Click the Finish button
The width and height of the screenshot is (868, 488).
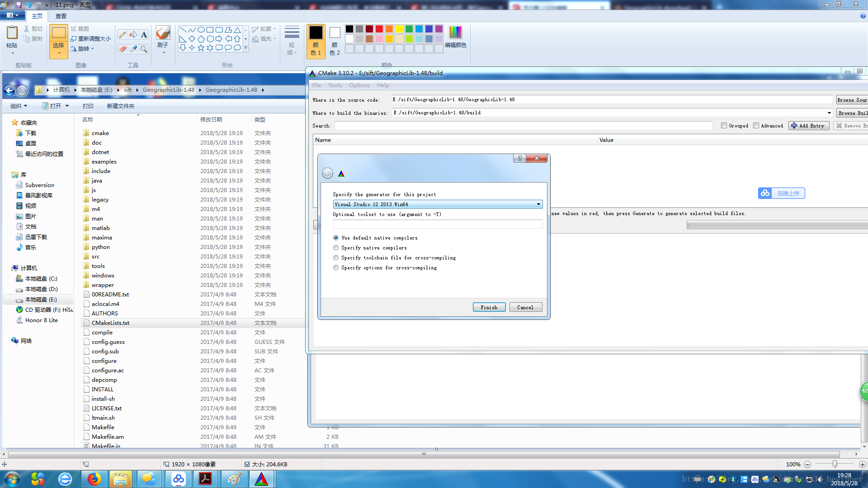[489, 307]
